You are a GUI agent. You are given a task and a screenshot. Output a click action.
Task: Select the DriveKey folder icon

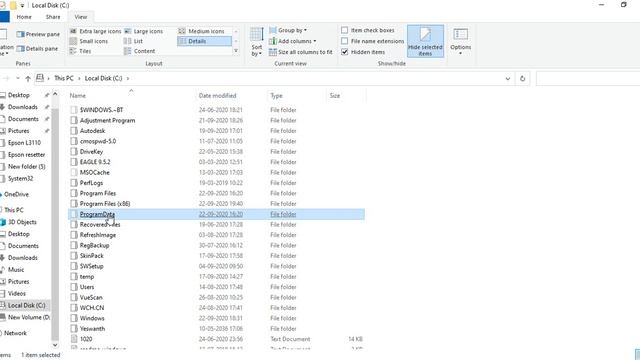[x=73, y=151]
